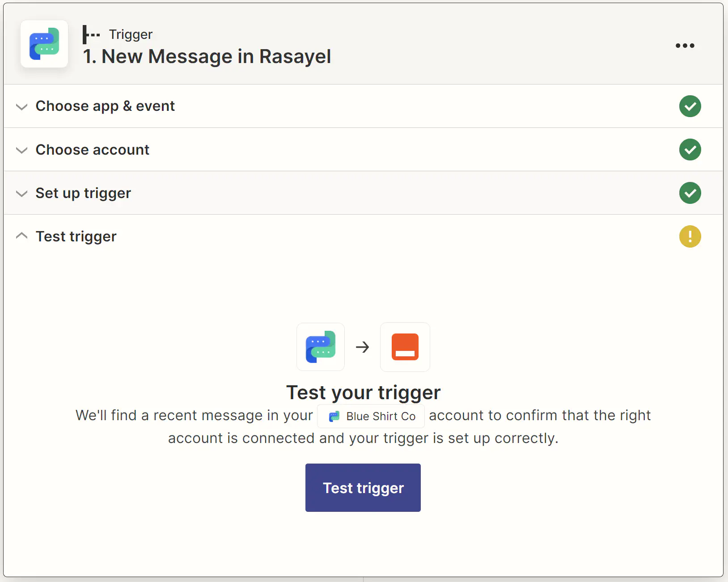Select the orange destination app icon

[x=405, y=347]
